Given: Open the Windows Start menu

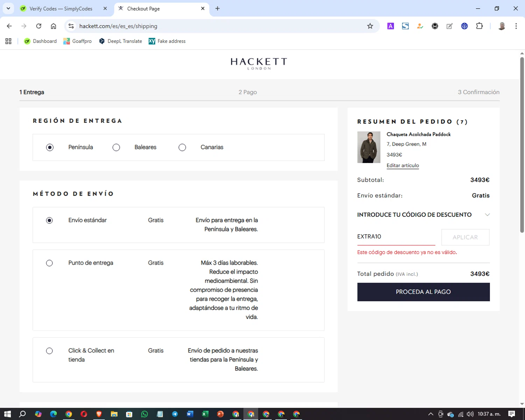Looking at the screenshot, I should (x=7, y=414).
